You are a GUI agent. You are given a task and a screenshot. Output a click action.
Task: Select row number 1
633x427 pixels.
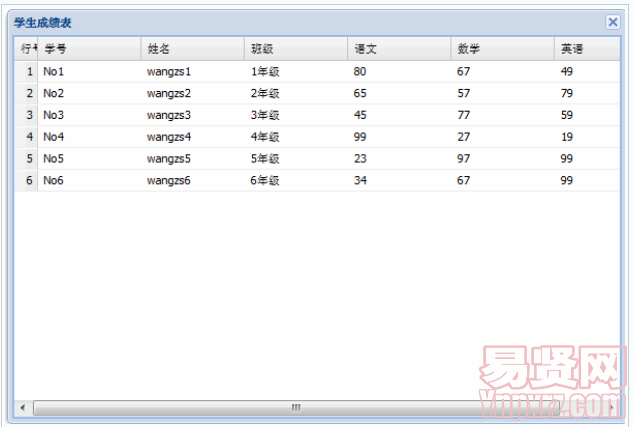(x=29, y=72)
